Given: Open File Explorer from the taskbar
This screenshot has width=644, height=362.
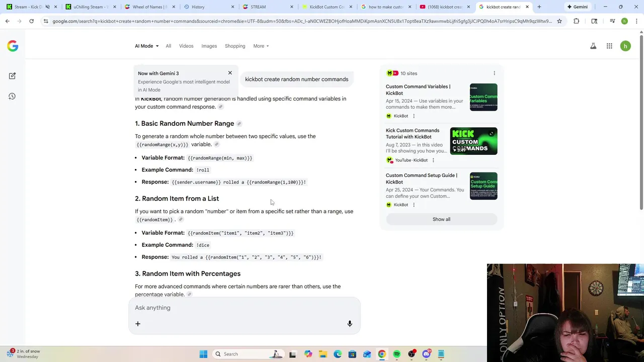Looking at the screenshot, I should [x=323, y=354].
